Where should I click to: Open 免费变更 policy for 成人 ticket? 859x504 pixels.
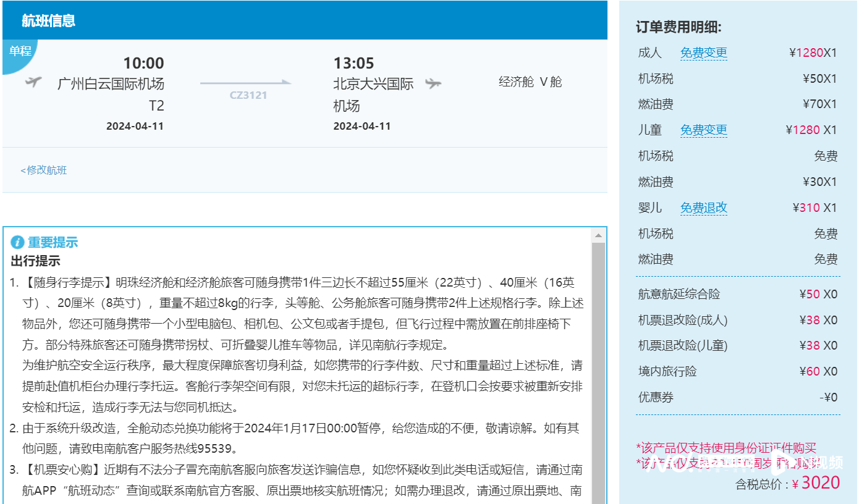(x=703, y=53)
